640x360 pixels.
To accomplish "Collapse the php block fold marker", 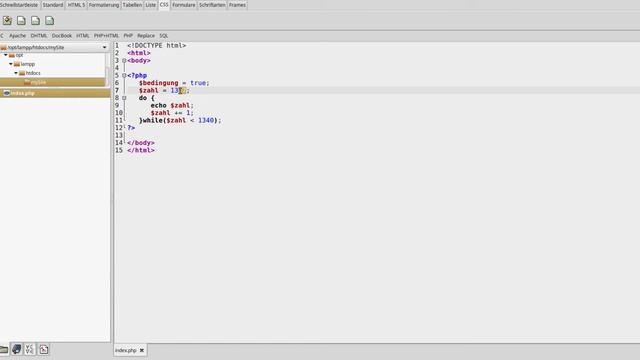I will [x=124, y=76].
